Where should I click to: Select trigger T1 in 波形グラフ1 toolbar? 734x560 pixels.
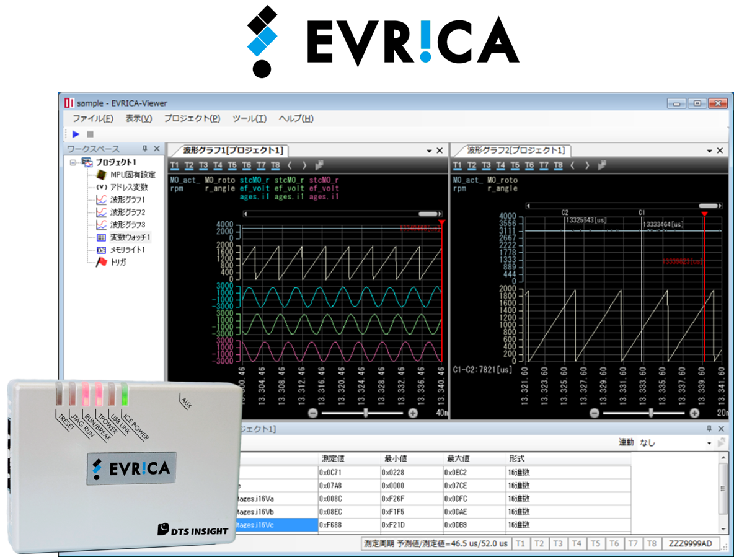point(175,165)
